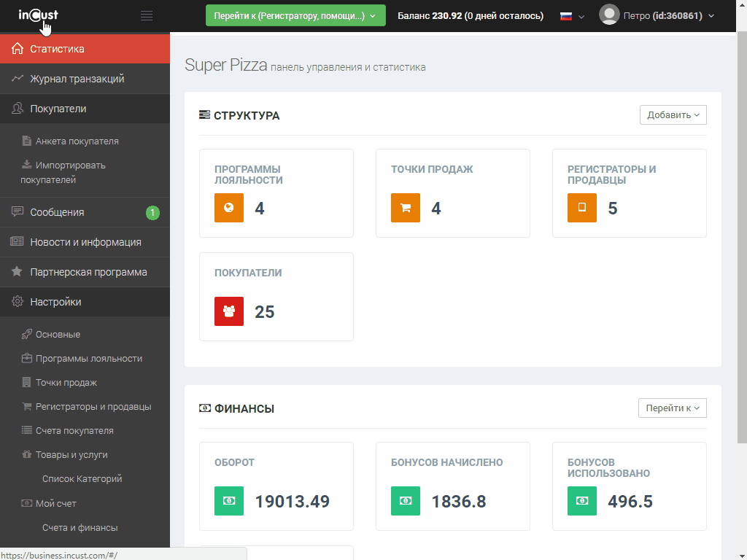Click the inCust logo in header
The width and height of the screenshot is (747, 560).
(39, 15)
